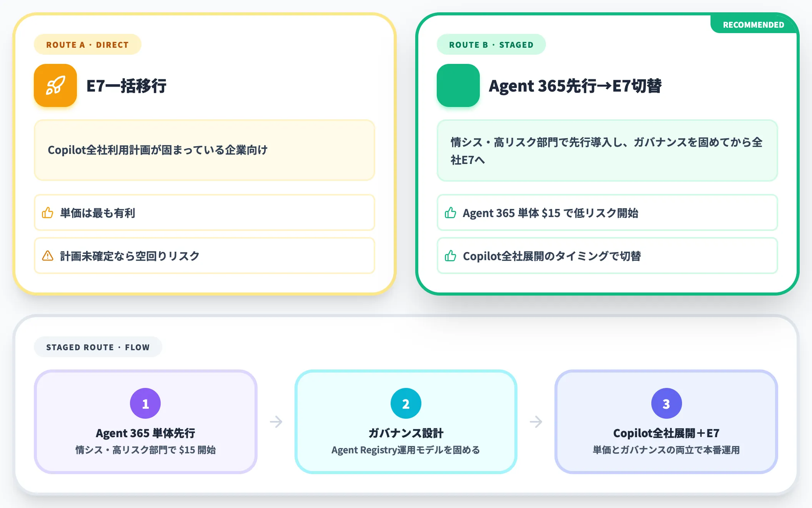Click the 単価とガバナンスの両立で本番運用 subtitle

666,450
